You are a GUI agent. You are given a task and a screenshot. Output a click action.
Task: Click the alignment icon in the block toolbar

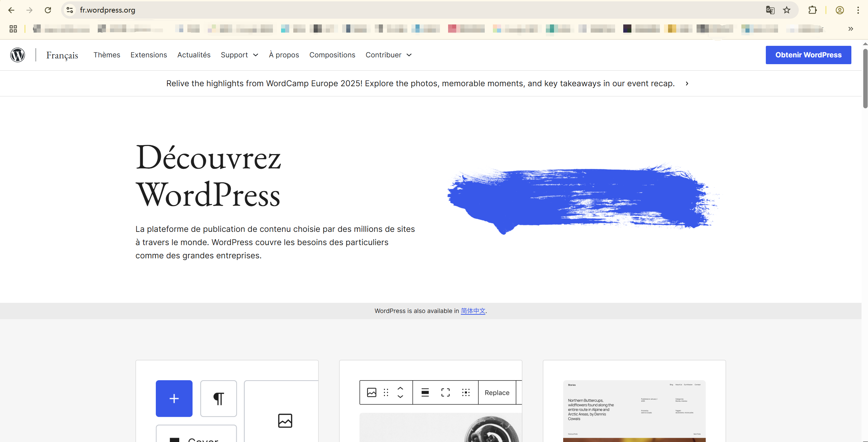click(425, 392)
